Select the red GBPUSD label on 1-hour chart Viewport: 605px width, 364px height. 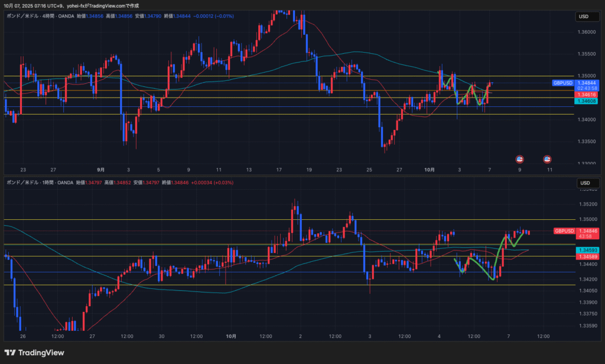564,231
